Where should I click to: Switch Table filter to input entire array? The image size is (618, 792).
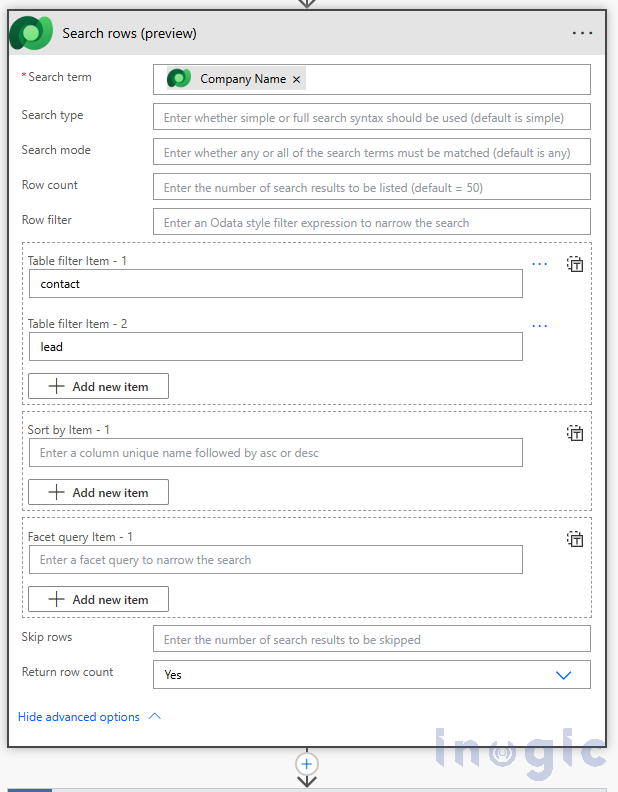(x=575, y=264)
